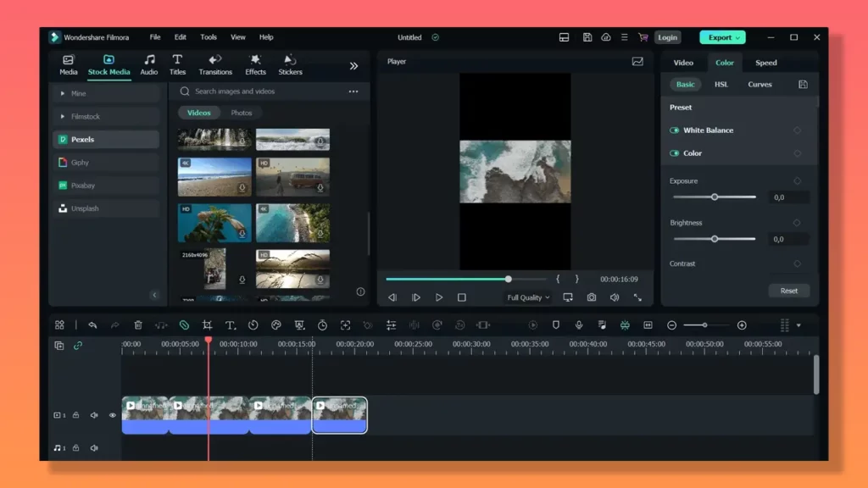Click the Login button
868x488 pixels.
coord(668,37)
